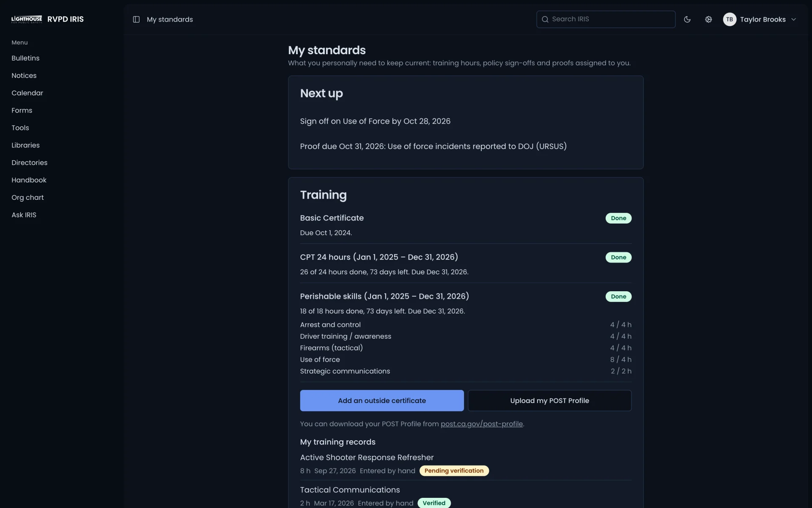Click the URSUS proof due item
Screen dimensions: 812x508
(433, 146)
